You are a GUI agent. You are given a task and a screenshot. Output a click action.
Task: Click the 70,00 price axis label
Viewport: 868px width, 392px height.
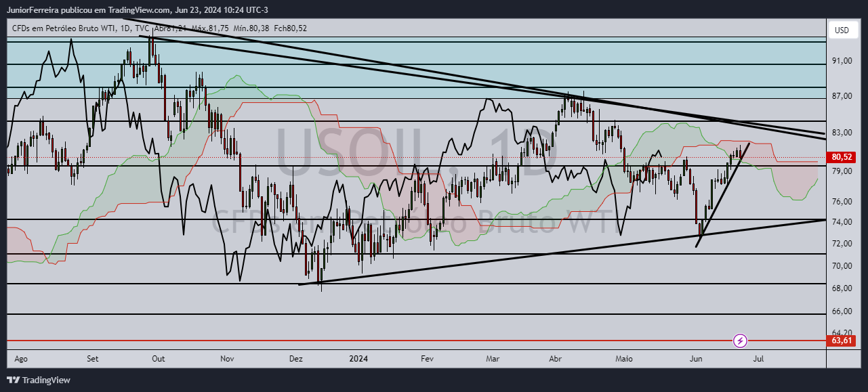842,265
